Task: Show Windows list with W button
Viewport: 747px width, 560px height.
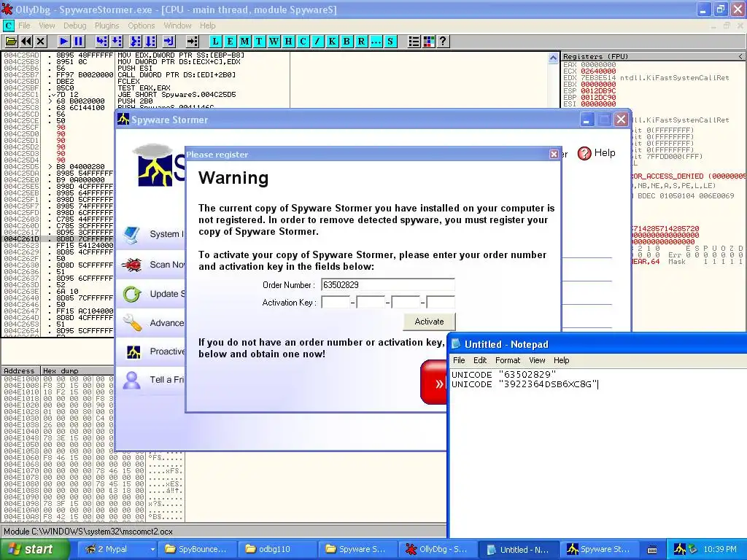Action: click(274, 42)
